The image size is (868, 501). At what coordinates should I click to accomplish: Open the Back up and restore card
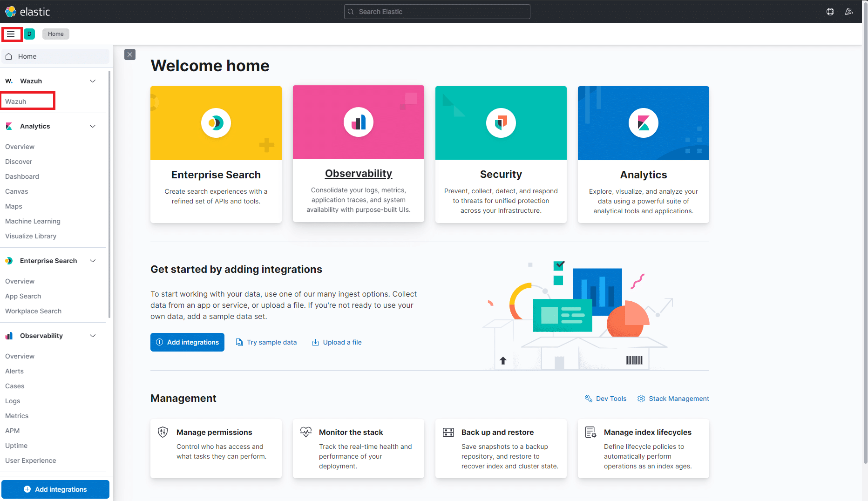[501, 448]
